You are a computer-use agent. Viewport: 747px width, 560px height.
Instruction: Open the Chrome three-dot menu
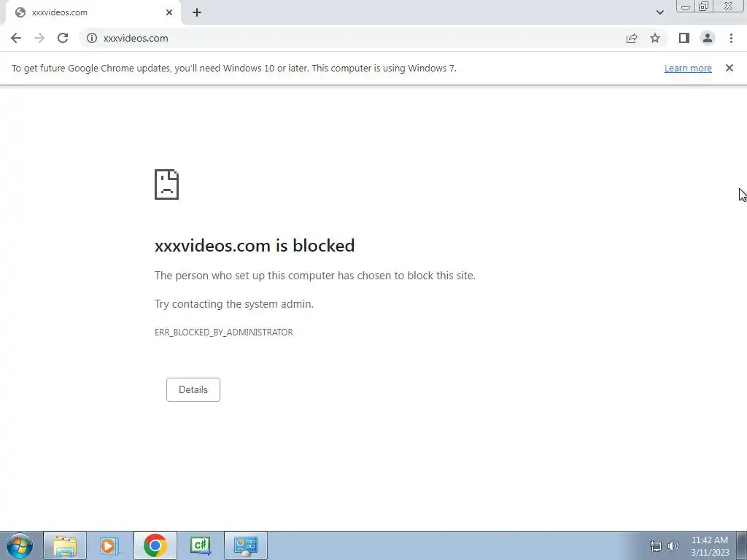pyautogui.click(x=731, y=38)
